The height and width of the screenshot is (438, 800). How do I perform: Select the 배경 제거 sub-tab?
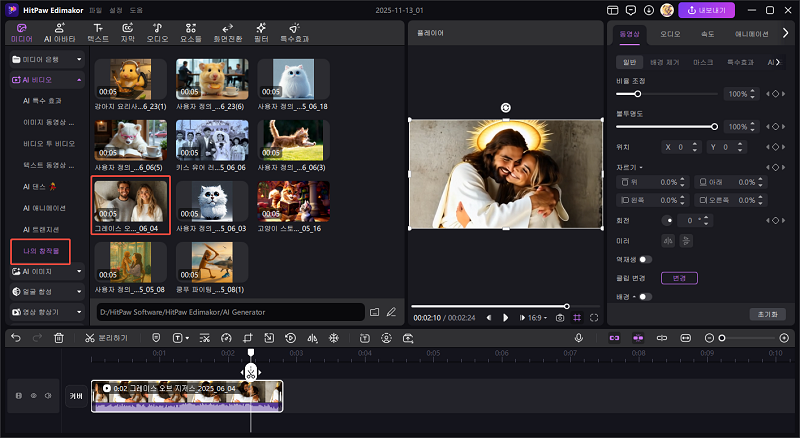[x=665, y=62]
